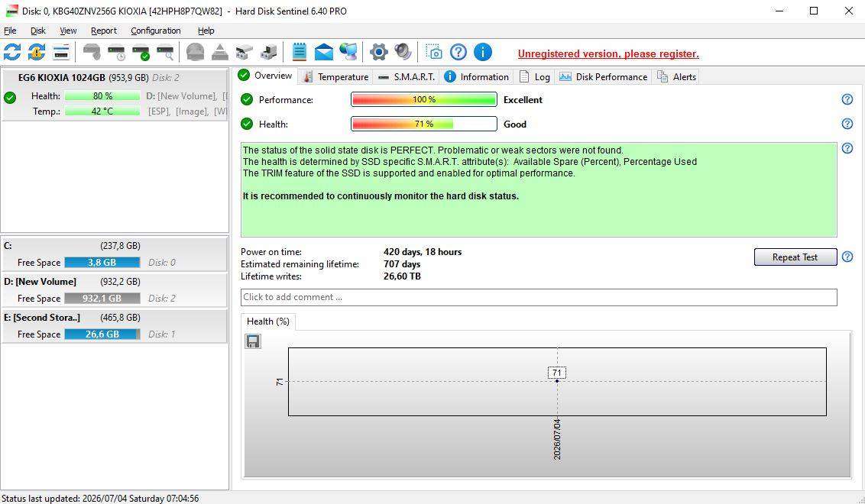Click the 'Status last updated' status bar text
The image size is (865, 504).
100,498
